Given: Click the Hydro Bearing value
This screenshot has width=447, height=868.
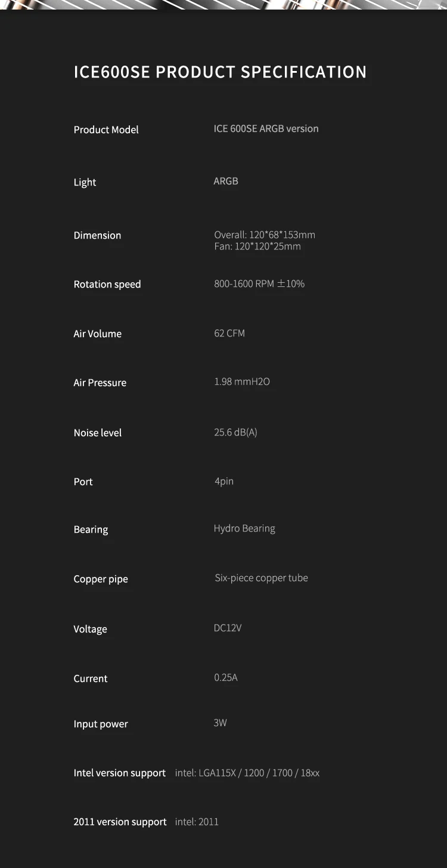Looking at the screenshot, I should 244,528.
